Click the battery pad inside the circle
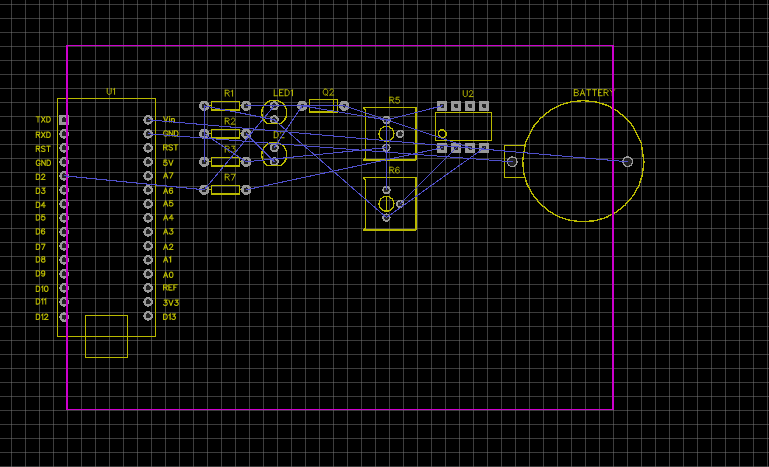This screenshot has height=467, width=769. click(627, 161)
